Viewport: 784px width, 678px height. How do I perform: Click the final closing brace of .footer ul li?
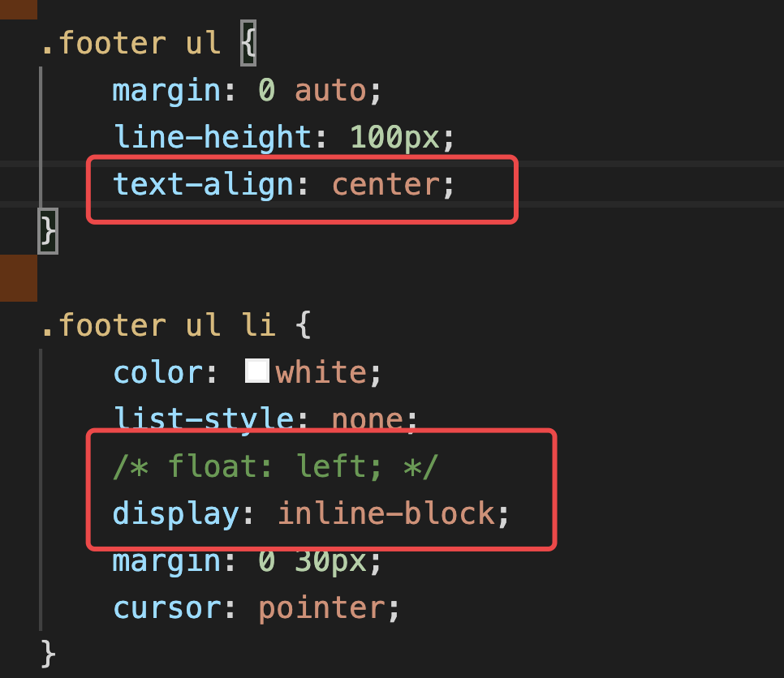tap(48, 653)
